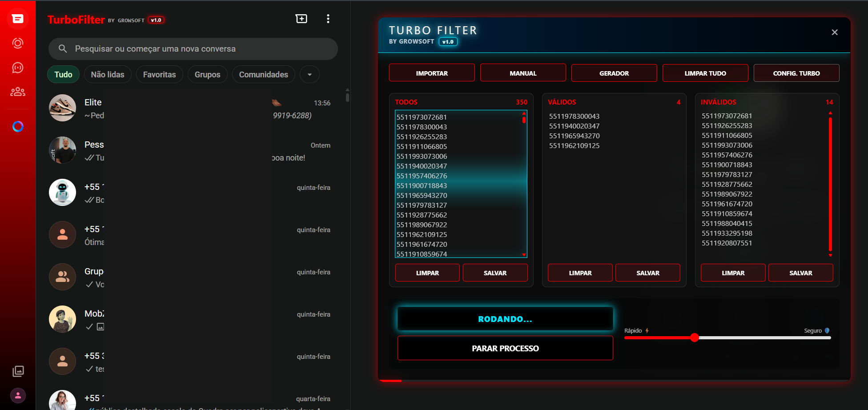Screen dimensions: 868x410
Task: Select 5511973072681 in TODOS list
Action: pyautogui.click(x=422, y=117)
